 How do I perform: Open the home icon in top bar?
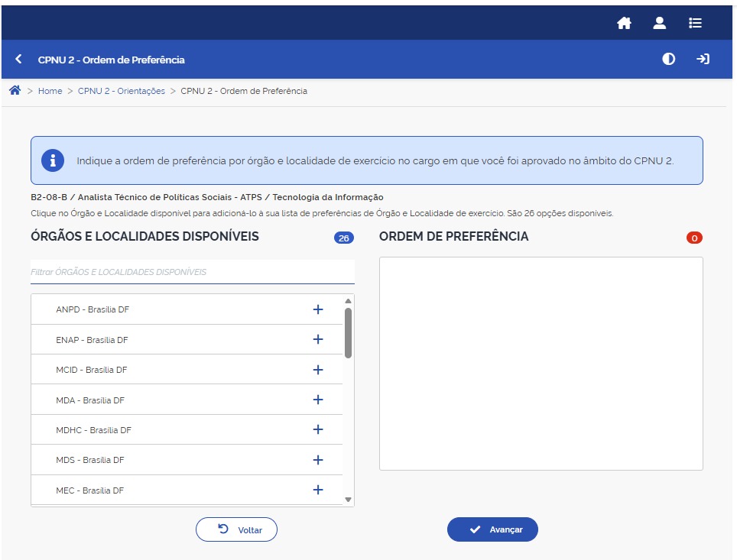tap(624, 23)
